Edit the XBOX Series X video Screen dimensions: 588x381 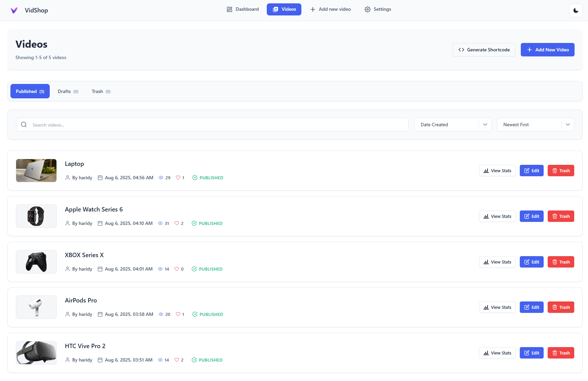point(532,262)
